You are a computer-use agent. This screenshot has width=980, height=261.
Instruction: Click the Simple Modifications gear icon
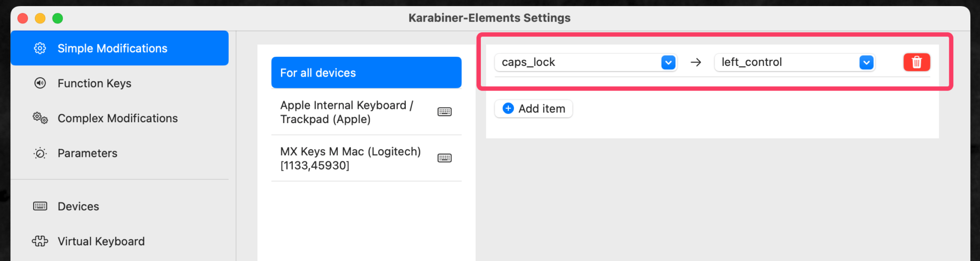(x=40, y=48)
